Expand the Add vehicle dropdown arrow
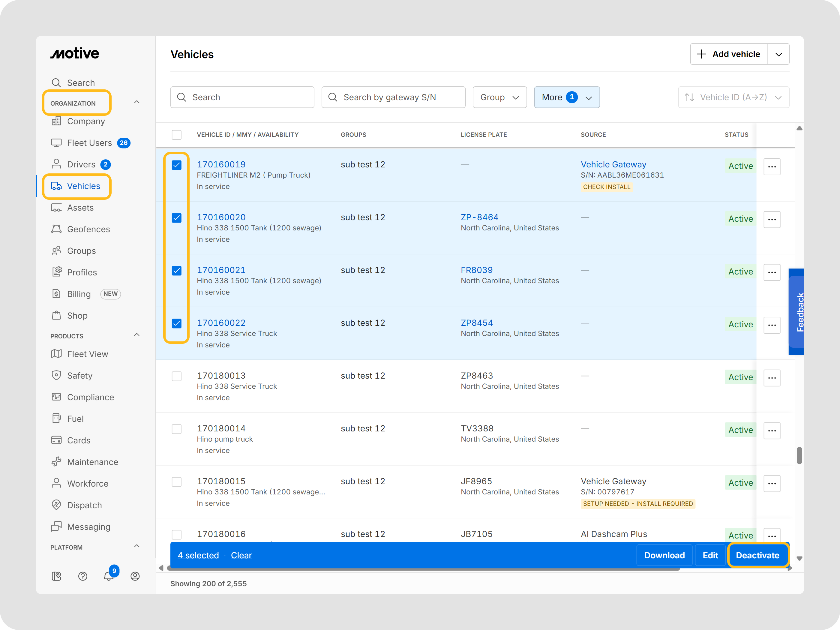 pyautogui.click(x=778, y=54)
